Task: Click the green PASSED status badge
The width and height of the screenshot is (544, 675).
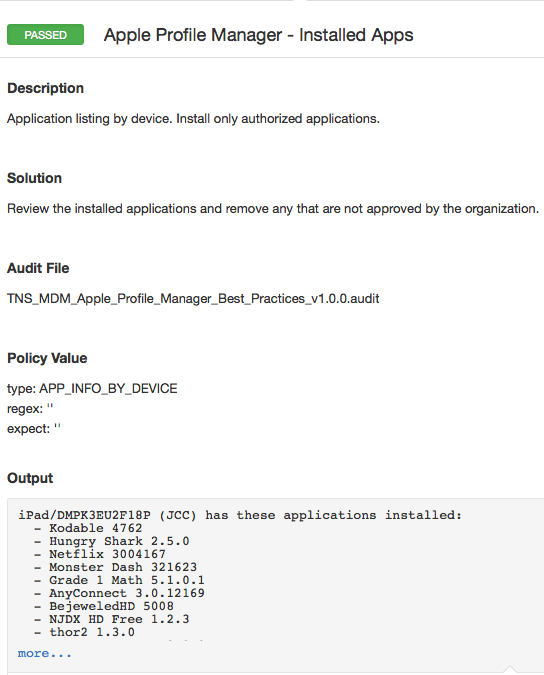Action: click(x=45, y=35)
